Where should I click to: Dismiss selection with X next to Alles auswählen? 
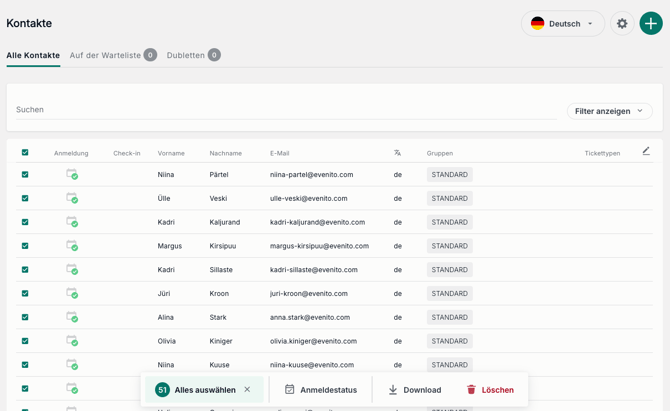[248, 390]
